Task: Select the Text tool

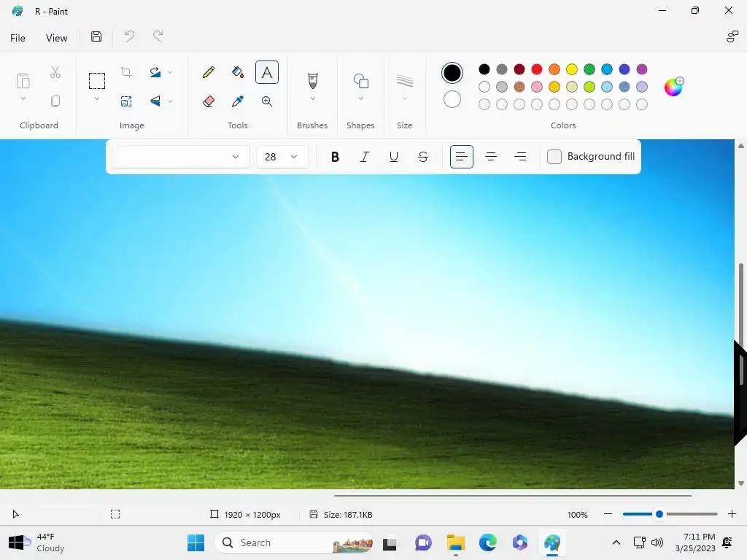Action: (x=267, y=72)
